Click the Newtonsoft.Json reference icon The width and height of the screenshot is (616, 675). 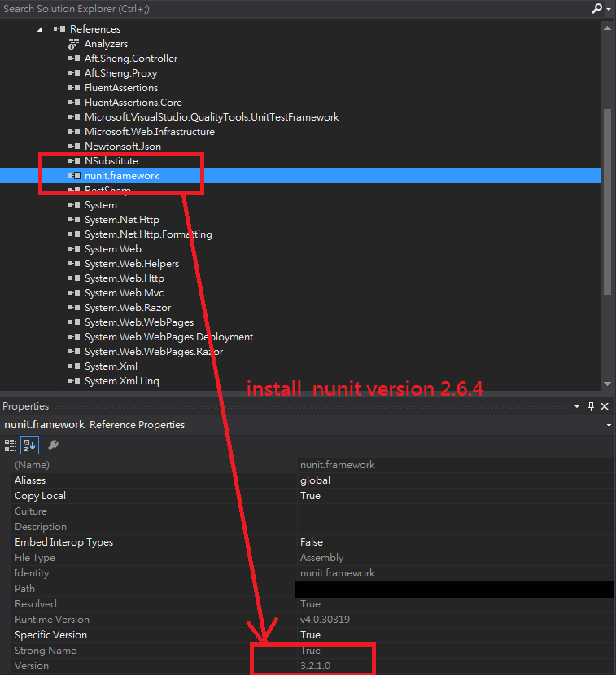click(x=74, y=146)
